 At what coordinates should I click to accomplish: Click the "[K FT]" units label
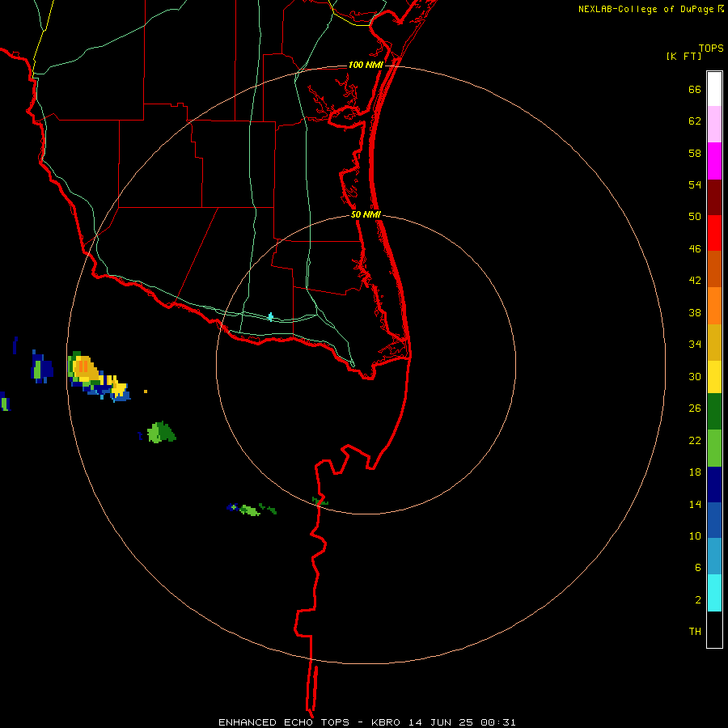684,56
